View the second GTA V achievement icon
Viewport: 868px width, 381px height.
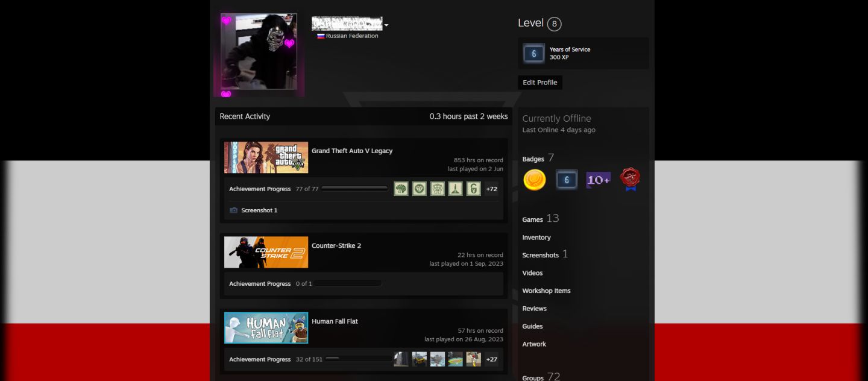419,189
